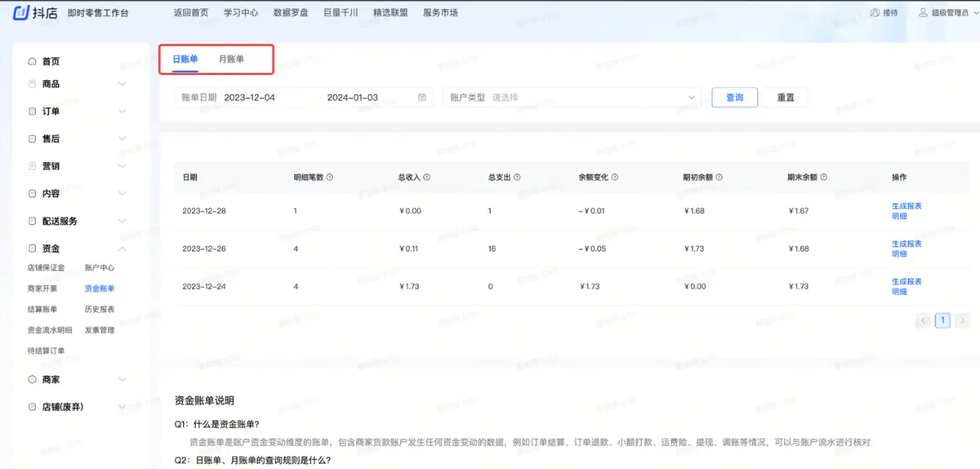Collapse the 资金 sidebar menu chevron
This screenshot has height=469, width=980.
[122, 248]
